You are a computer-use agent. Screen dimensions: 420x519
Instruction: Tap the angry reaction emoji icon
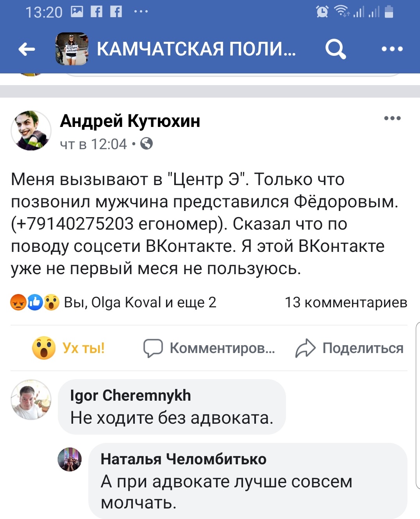point(18,302)
